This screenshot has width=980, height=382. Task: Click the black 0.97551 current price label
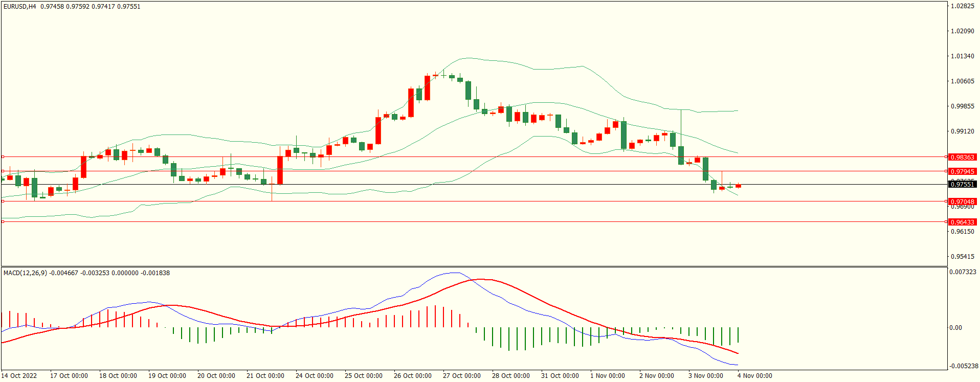point(962,184)
